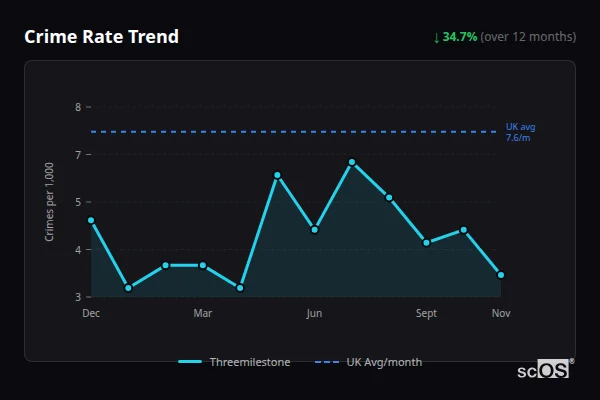Image resolution: width=600 pixels, height=400 pixels.
Task: Toggle the UK Avg/month legend entry
Action: [x=368, y=362]
